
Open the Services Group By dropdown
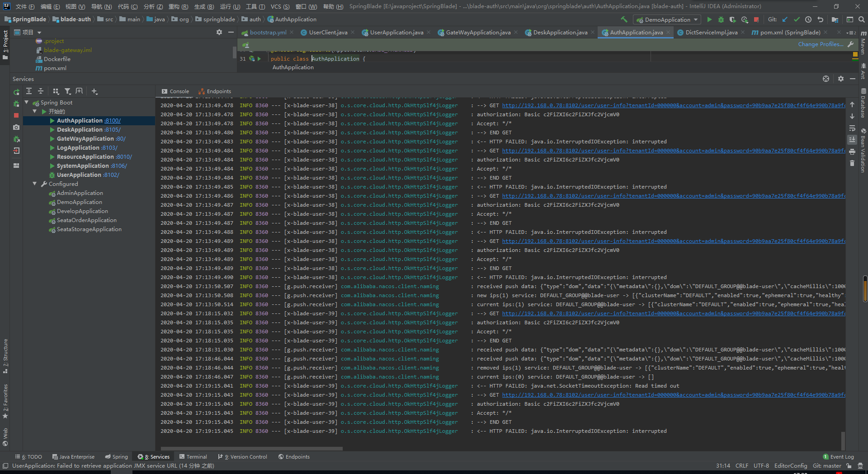coord(56,91)
